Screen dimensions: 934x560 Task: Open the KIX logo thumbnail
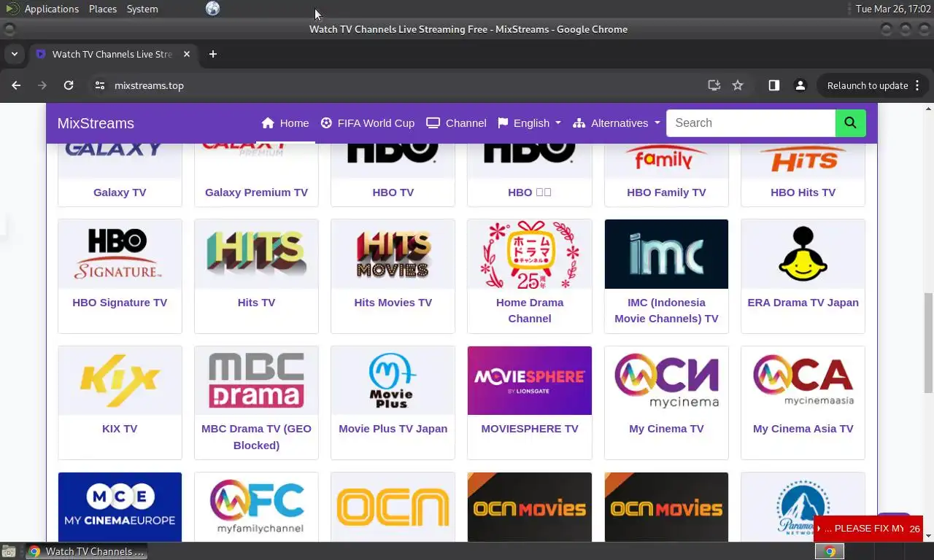point(120,381)
